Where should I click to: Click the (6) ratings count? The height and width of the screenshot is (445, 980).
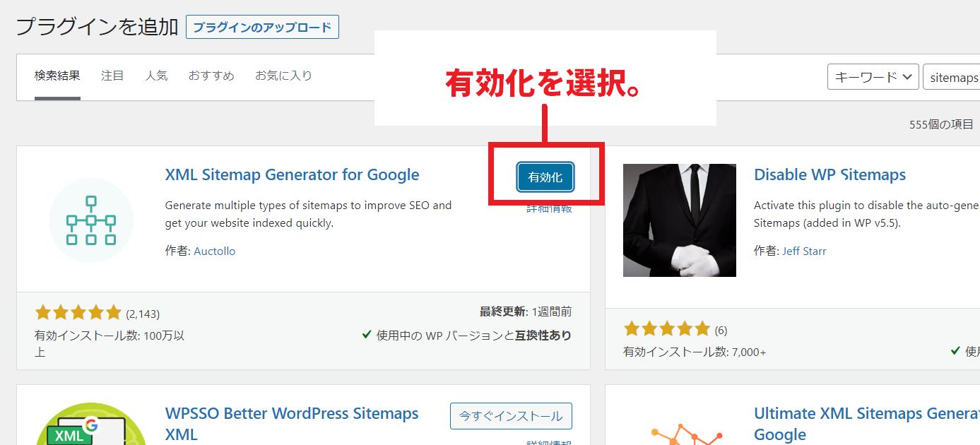[721, 330]
